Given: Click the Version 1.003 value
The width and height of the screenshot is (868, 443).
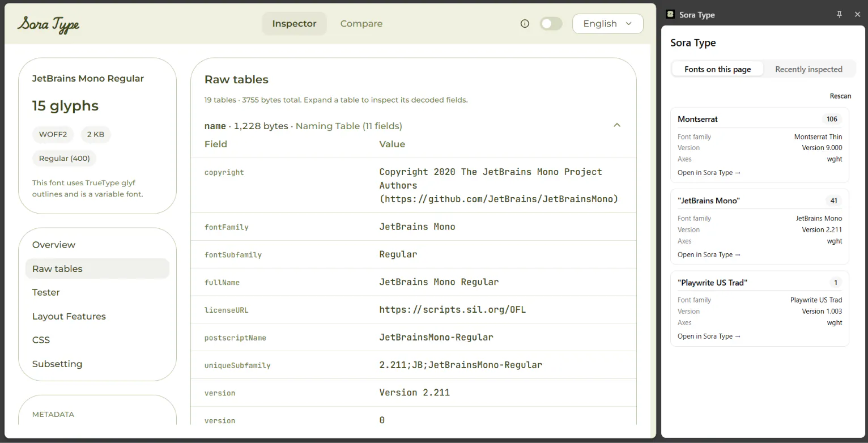Looking at the screenshot, I should pyautogui.click(x=822, y=312).
